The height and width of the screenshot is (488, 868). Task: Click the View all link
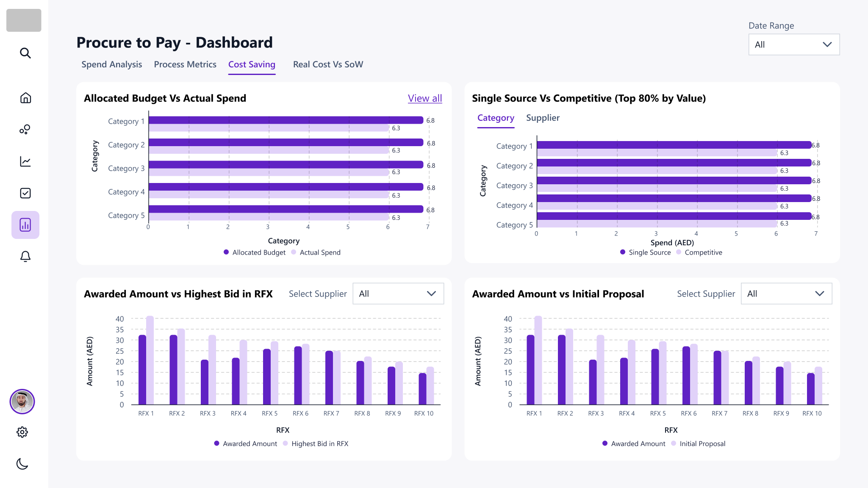coord(425,98)
